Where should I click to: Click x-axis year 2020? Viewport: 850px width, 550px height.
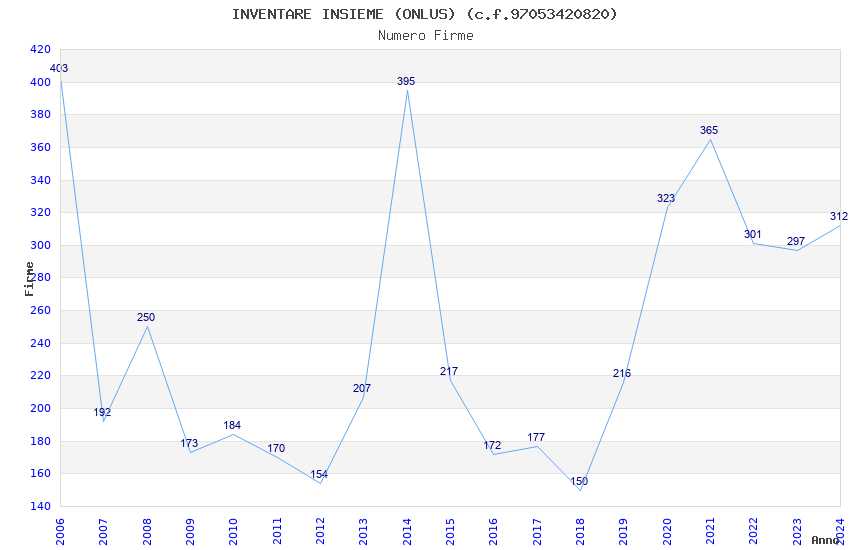point(667,531)
